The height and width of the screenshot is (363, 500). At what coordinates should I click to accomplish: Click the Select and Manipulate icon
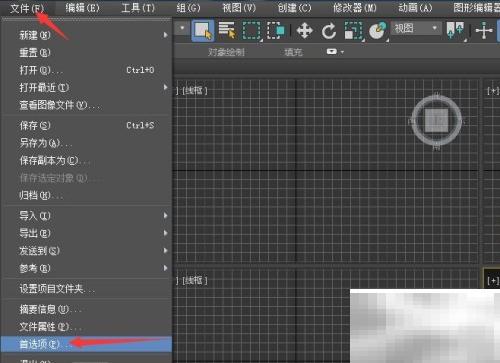point(484,31)
